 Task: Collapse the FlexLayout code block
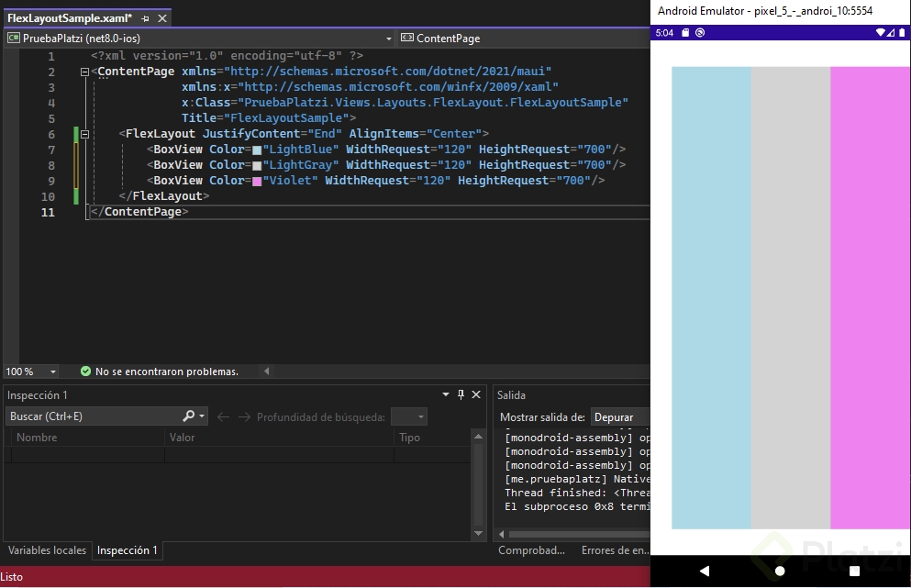(x=85, y=134)
